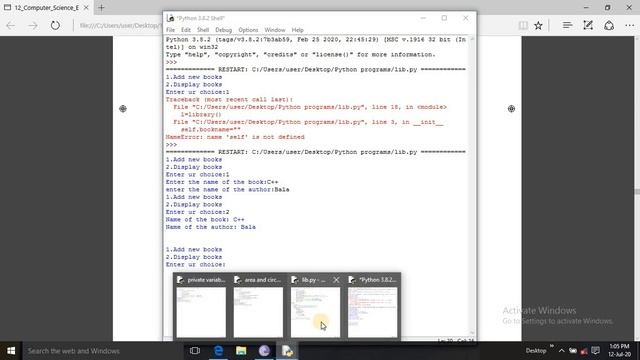Open Edge More actions menu
Viewport: 640px width, 360px height.
[629, 25]
